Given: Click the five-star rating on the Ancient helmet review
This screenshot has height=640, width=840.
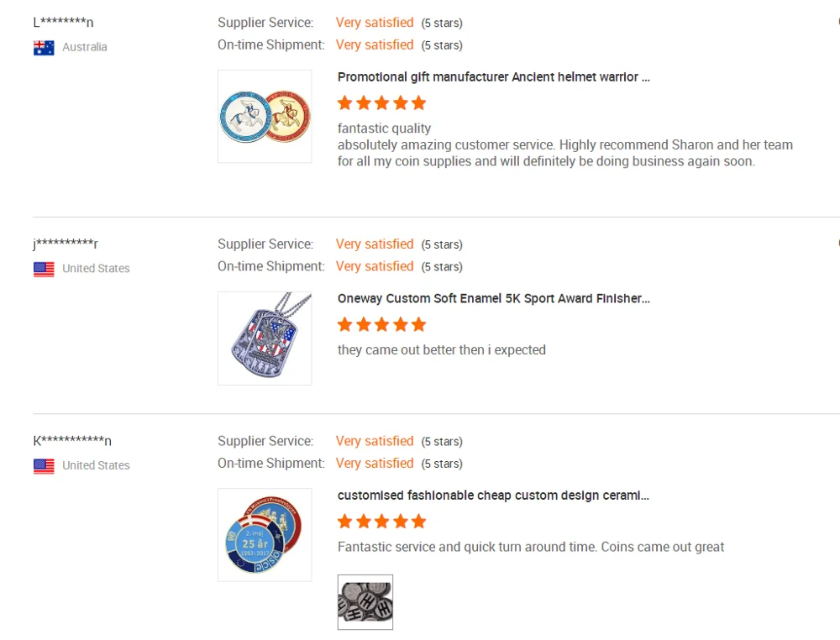Looking at the screenshot, I should [382, 103].
